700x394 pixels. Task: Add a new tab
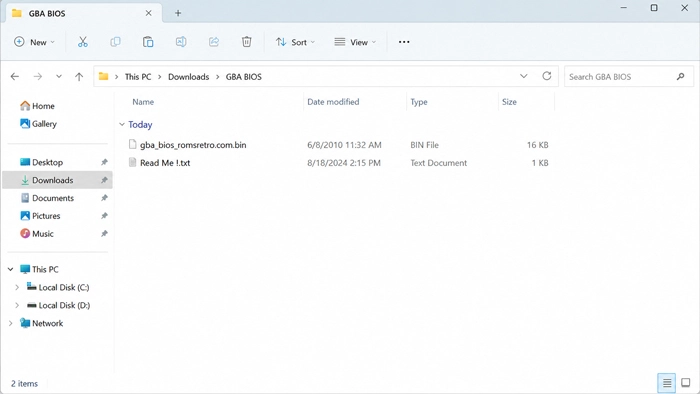pos(178,13)
